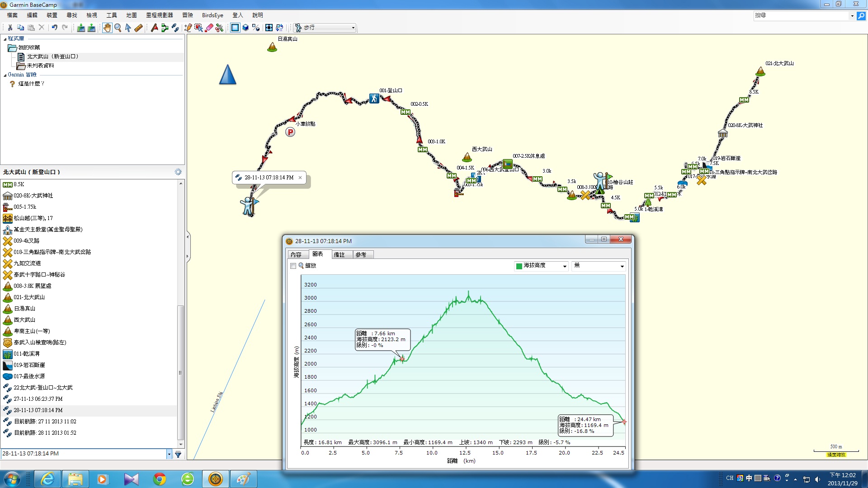Select 021-北大武山 waypoint in list
Viewport: 868px width, 488px height.
click(29, 297)
